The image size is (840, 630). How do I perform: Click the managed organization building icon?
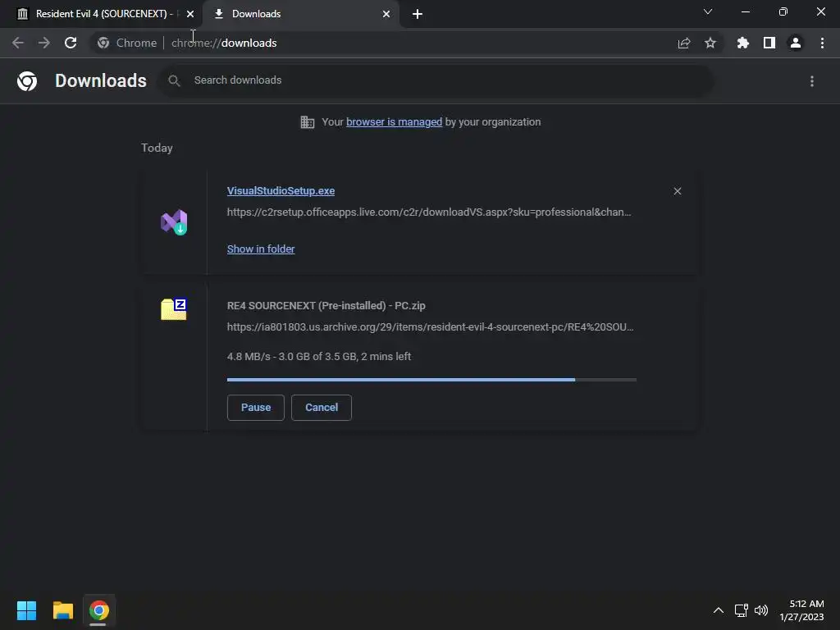pyautogui.click(x=308, y=122)
